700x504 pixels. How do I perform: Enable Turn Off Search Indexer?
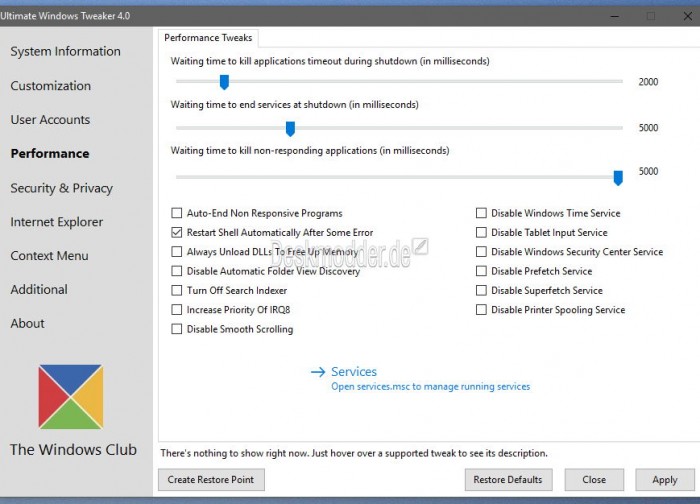(177, 290)
